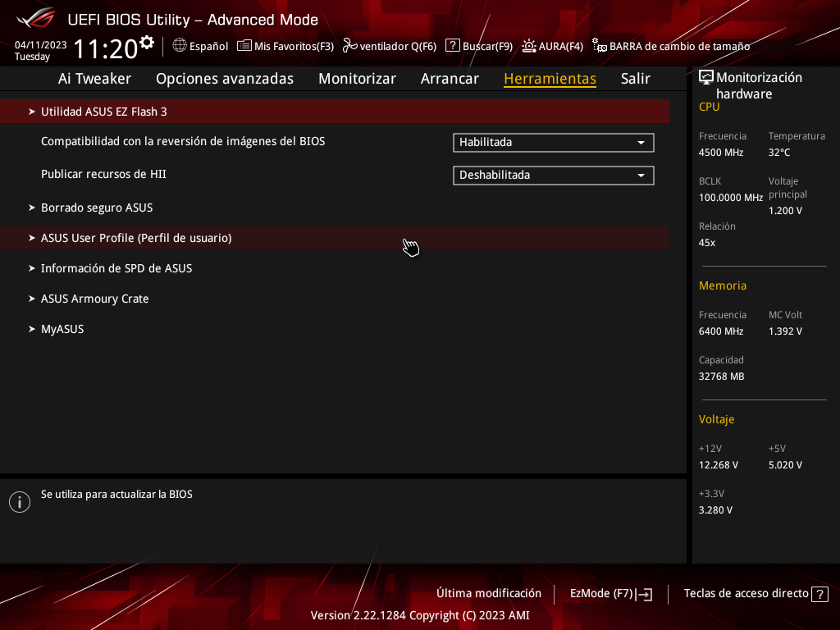The image size is (840, 630).
Task: Expand the MyASUS entry
Action: click(x=335, y=329)
